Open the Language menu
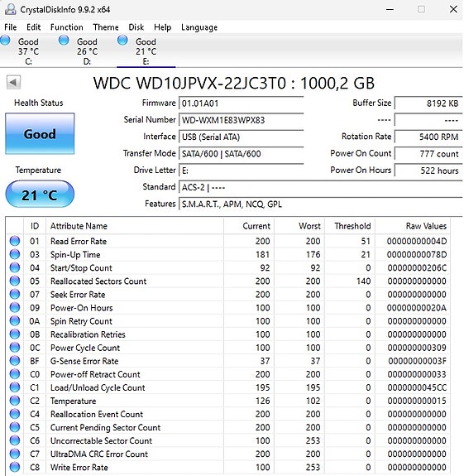 pyautogui.click(x=199, y=27)
